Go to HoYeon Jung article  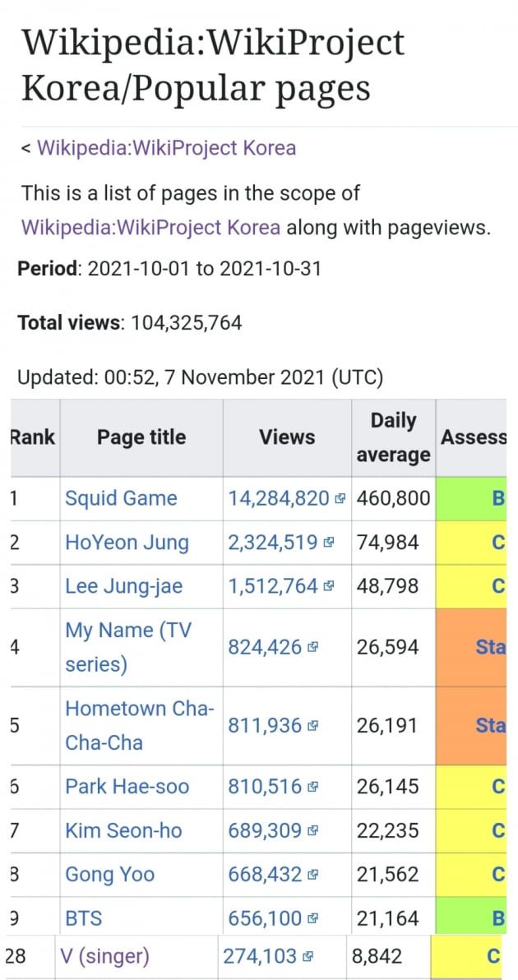(x=127, y=543)
